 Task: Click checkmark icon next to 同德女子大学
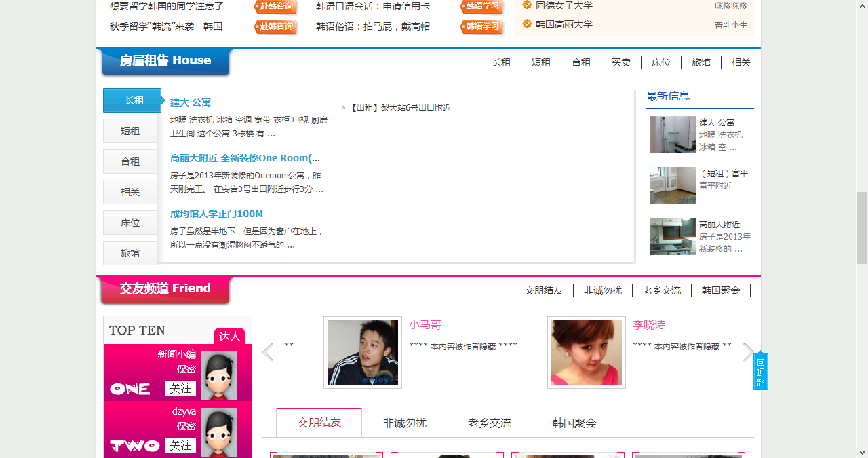pos(527,5)
